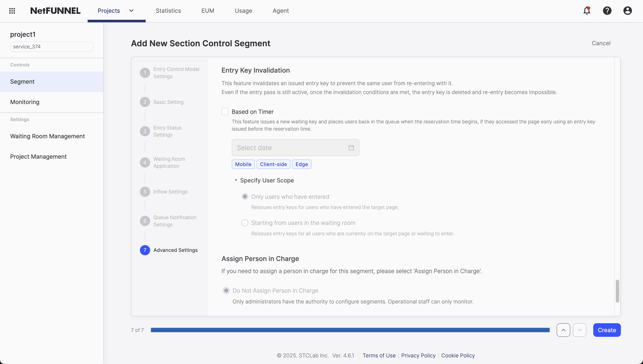
Task: Click the 7 of 7 progress bar
Action: coord(350,330)
